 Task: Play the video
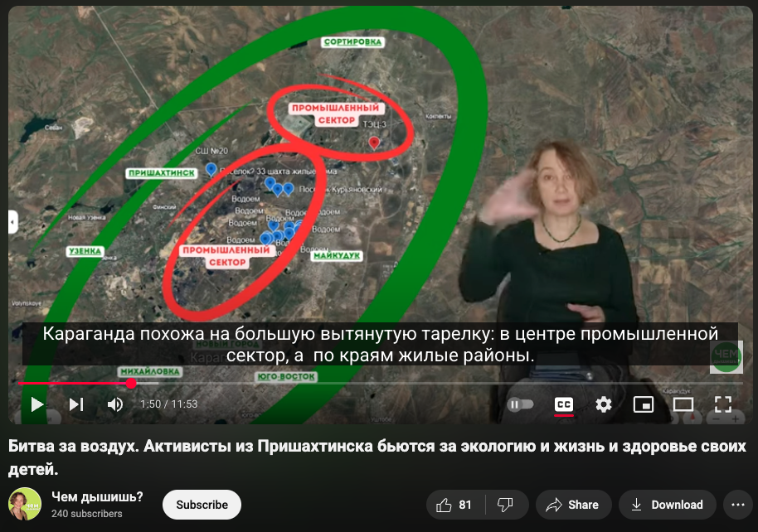(x=37, y=404)
